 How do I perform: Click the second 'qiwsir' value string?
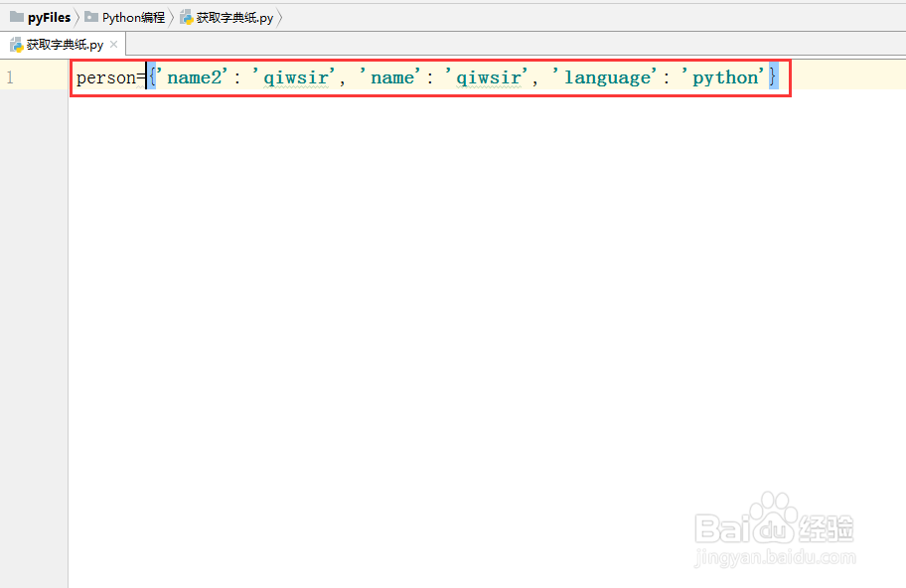[x=488, y=77]
